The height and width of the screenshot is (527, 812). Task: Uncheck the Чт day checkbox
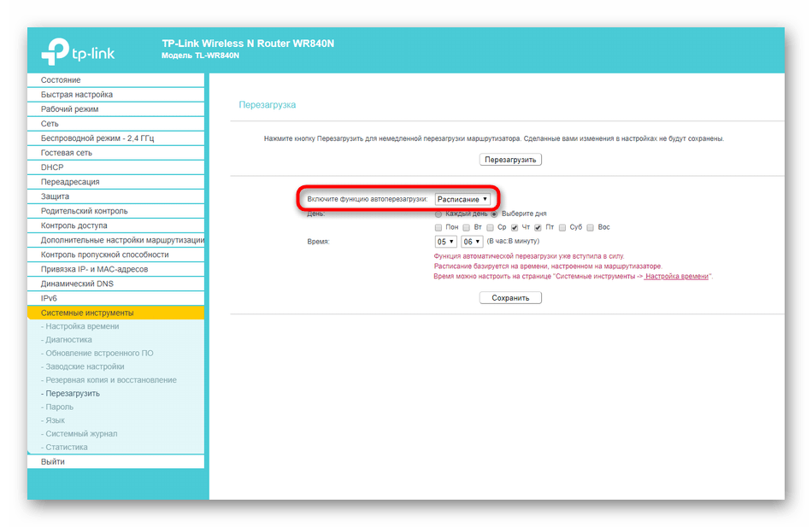(x=515, y=228)
